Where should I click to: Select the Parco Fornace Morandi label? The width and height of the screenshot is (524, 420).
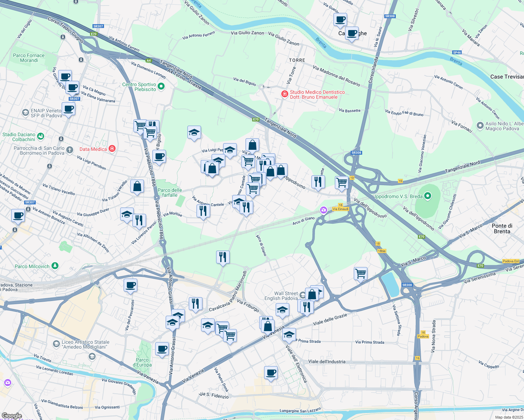(x=29, y=58)
